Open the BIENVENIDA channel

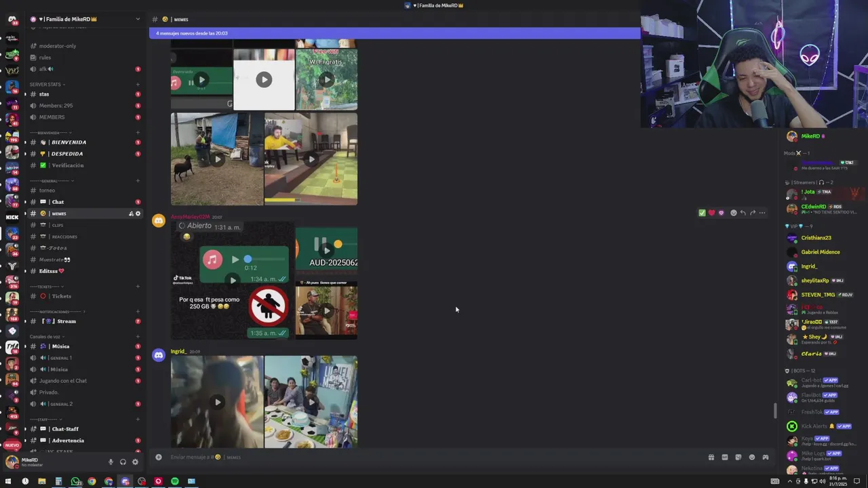(84, 142)
